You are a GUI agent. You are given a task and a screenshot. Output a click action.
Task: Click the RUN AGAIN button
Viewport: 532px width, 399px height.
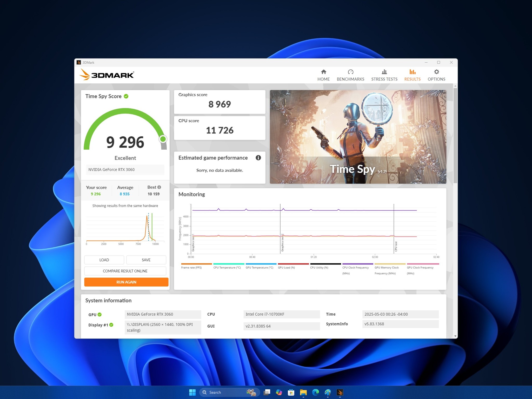tap(126, 282)
